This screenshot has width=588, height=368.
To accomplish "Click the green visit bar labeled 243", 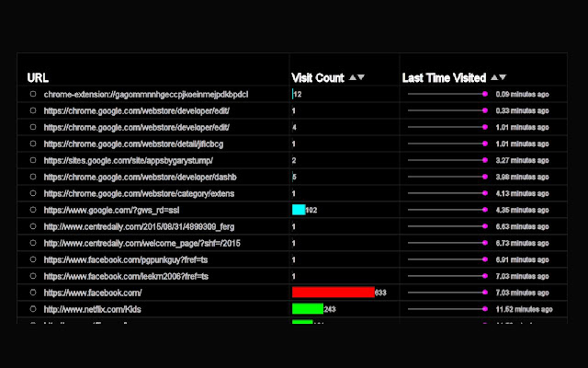I will (308, 309).
